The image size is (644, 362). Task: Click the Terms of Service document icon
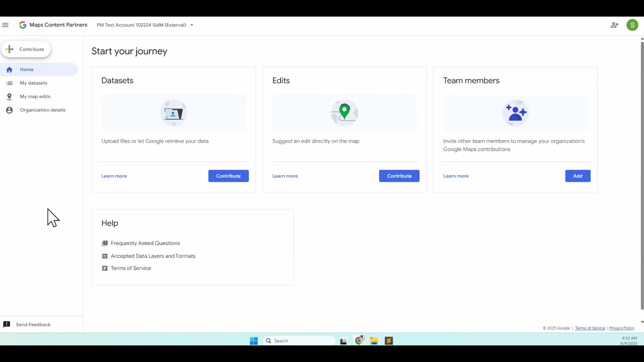click(105, 268)
